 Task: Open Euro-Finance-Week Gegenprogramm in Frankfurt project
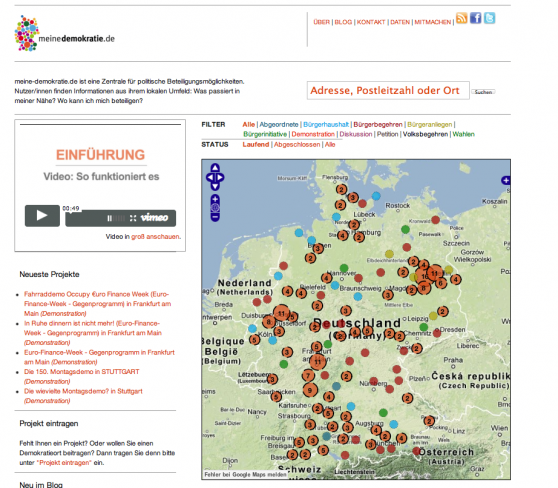point(99,357)
